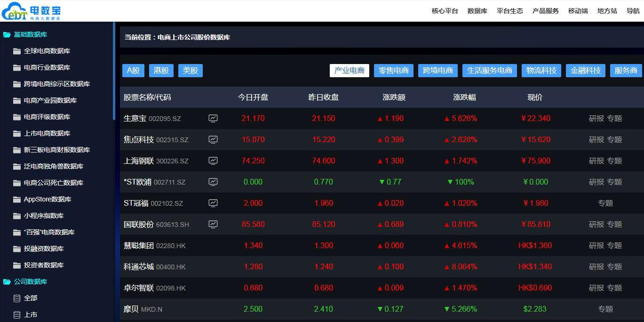
Task: Click the database icon beside 上市
Action: [x=17, y=314]
